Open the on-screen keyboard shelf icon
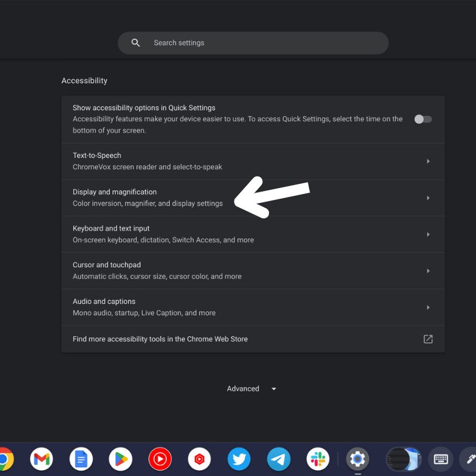Image resolution: width=476 pixels, height=476 pixels. 440,459
